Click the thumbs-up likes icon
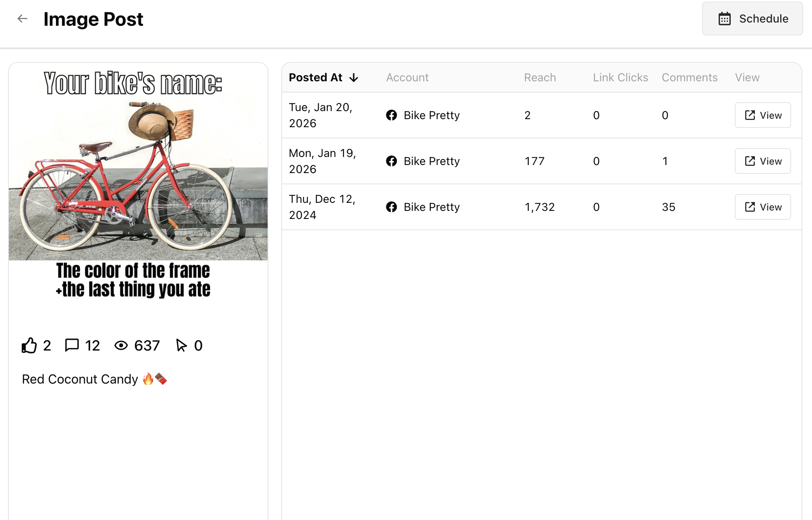Screen dimensions: 812x520 [x=29, y=345]
